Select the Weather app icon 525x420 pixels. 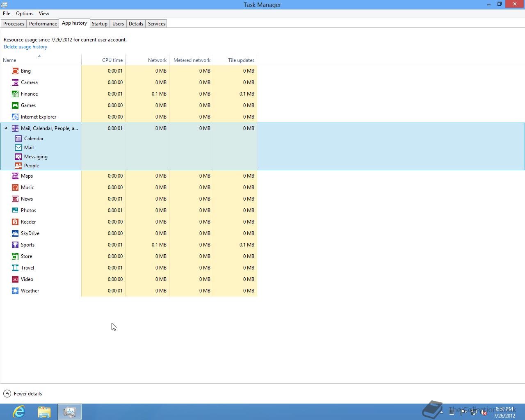[15, 291]
